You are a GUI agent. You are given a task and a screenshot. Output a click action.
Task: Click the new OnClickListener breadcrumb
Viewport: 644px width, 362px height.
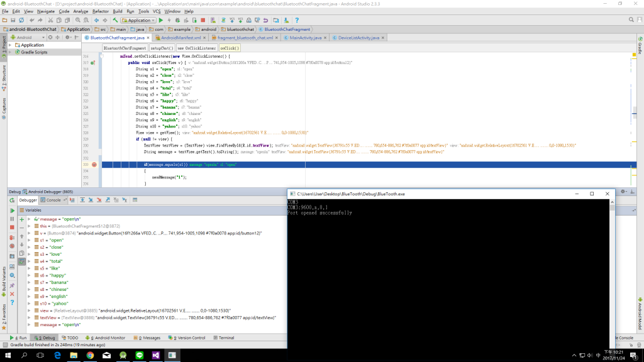196,48
